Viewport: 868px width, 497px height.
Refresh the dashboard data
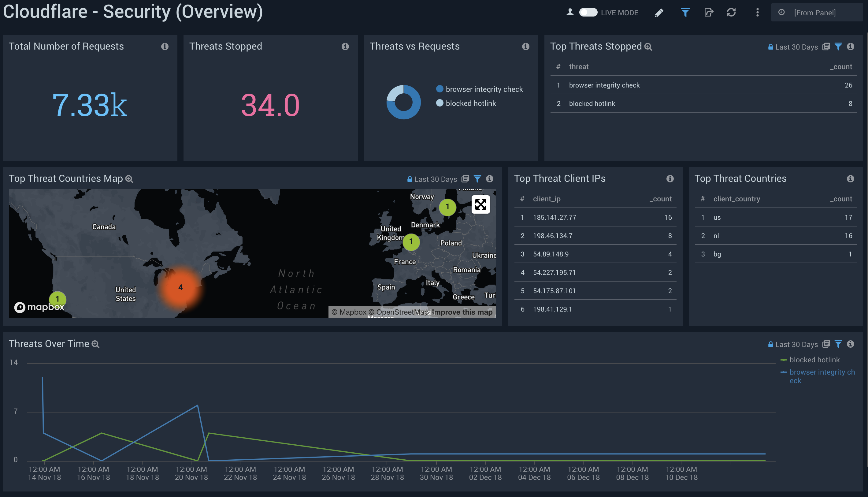732,13
